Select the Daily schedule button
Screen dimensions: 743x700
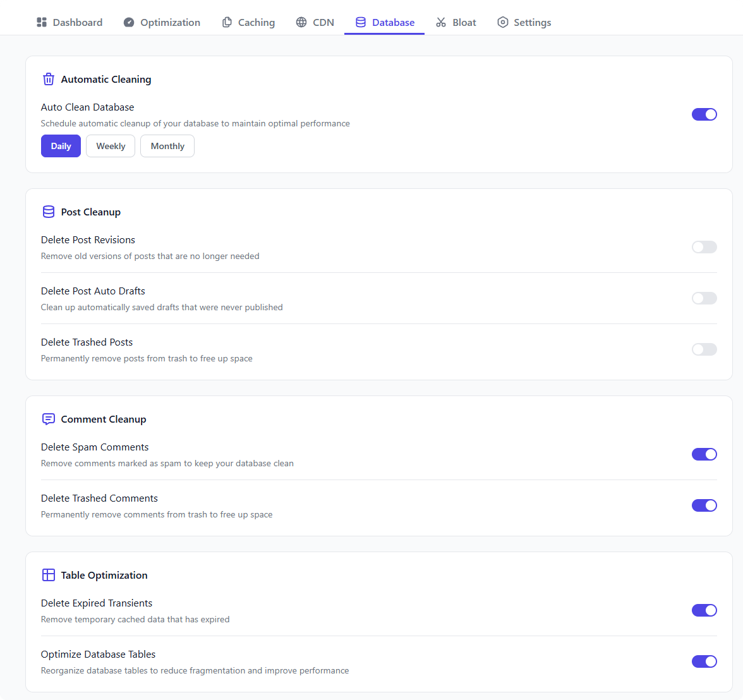[x=61, y=146]
